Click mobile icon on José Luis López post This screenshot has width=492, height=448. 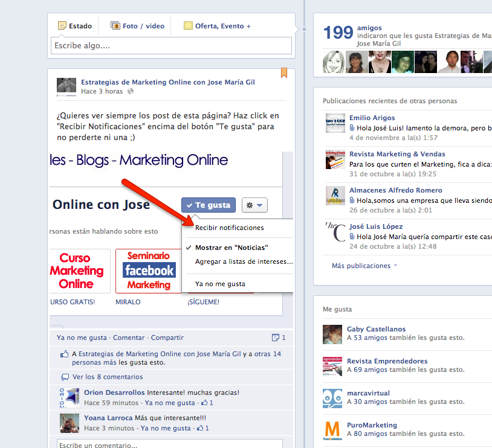[x=352, y=237]
